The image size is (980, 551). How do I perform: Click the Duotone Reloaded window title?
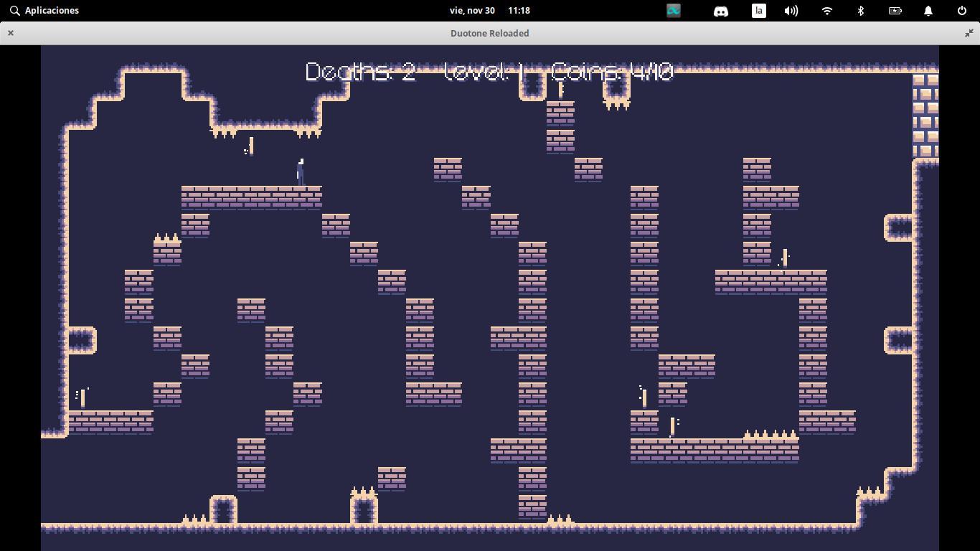(x=489, y=33)
